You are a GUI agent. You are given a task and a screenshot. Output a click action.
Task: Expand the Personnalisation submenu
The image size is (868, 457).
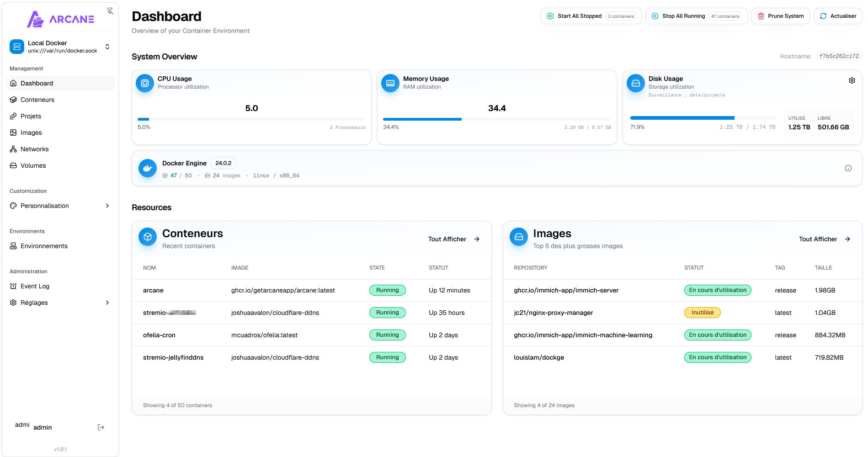click(x=107, y=206)
